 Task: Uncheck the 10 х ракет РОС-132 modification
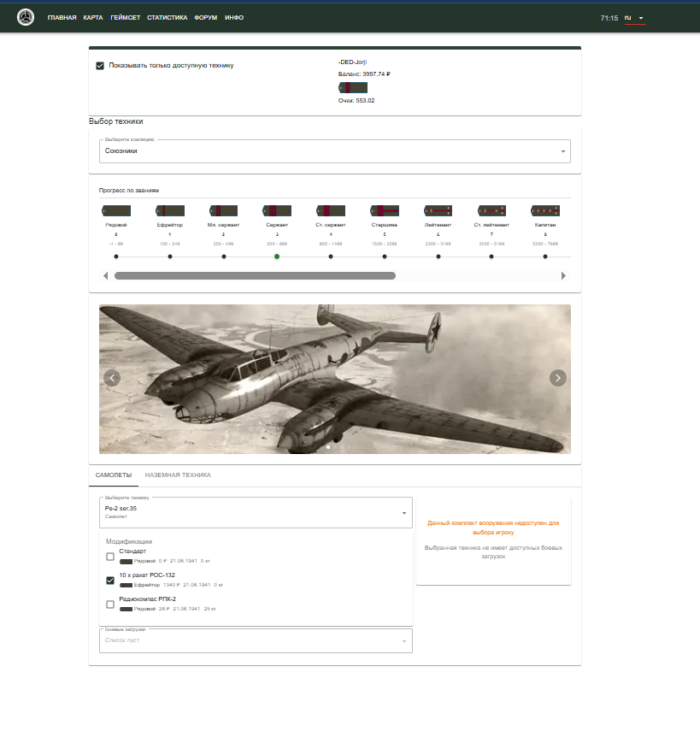click(110, 581)
